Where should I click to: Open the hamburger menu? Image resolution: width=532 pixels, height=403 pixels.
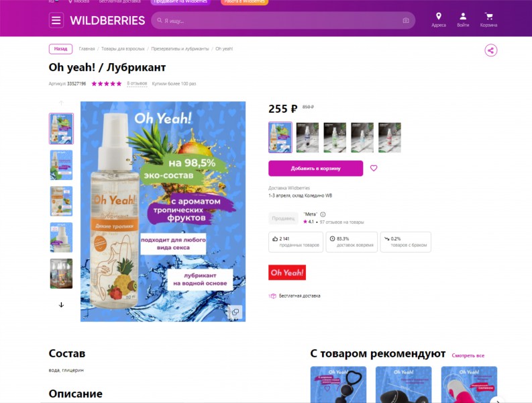56,20
